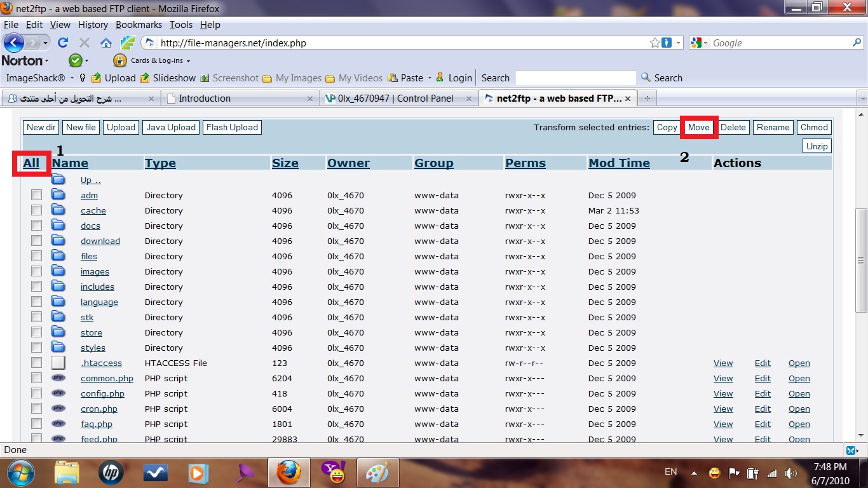The height and width of the screenshot is (488, 868).
Task: Click the Norton green checkmark icon
Action: 76,60
